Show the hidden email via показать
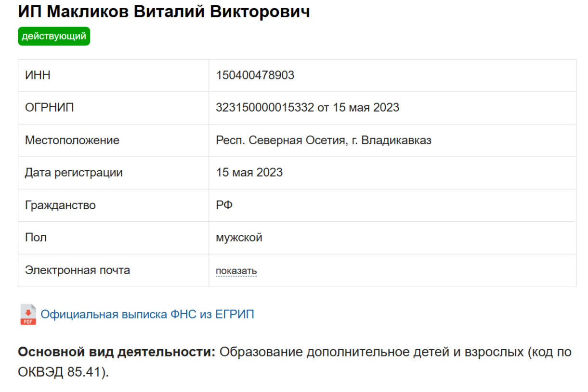This screenshot has height=392, width=588. 236,271
